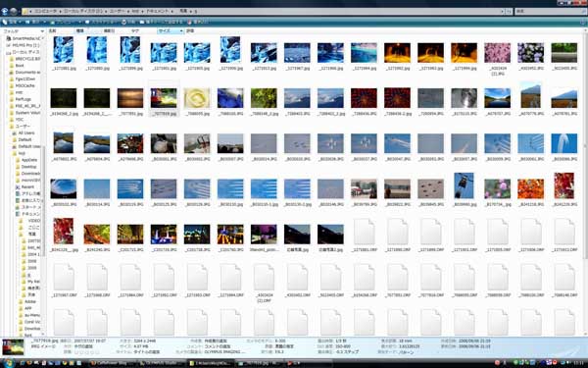This screenshot has width=588, height=368.
Task: Select the AppData folder in tree
Action: click(26, 160)
